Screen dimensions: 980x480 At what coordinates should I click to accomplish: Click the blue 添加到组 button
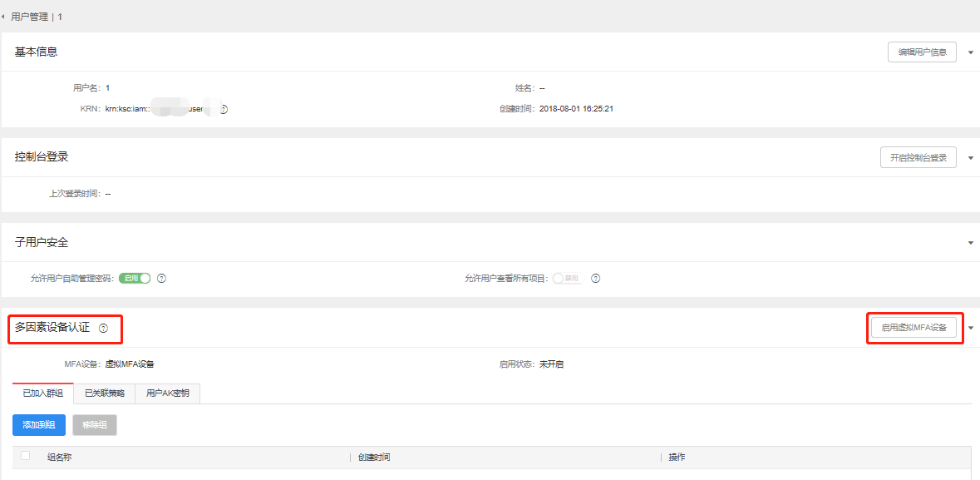39,425
